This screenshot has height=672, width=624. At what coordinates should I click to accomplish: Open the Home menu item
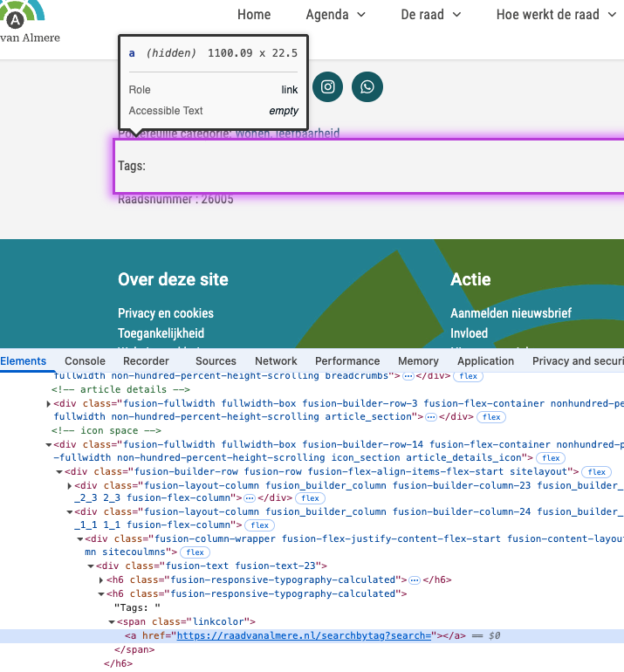click(254, 15)
